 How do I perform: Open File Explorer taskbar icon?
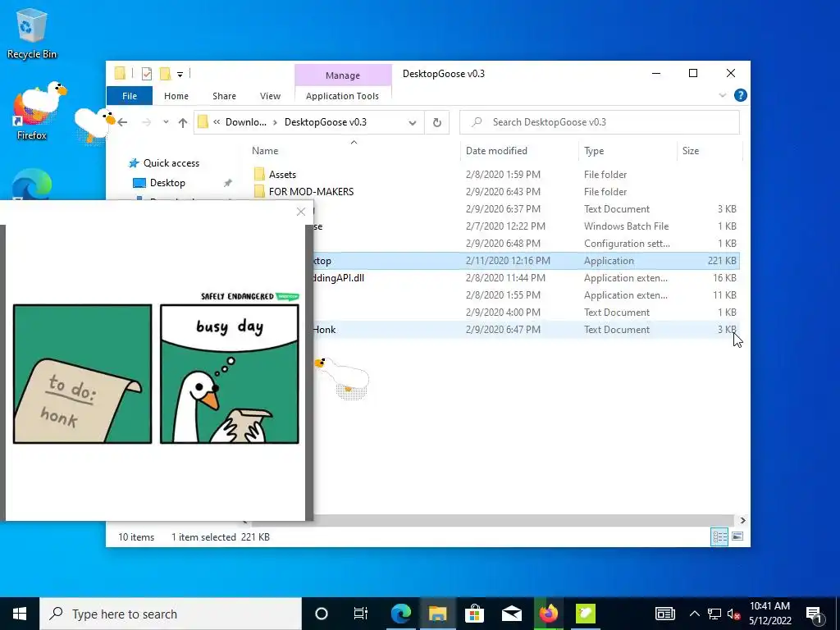pyautogui.click(x=438, y=614)
